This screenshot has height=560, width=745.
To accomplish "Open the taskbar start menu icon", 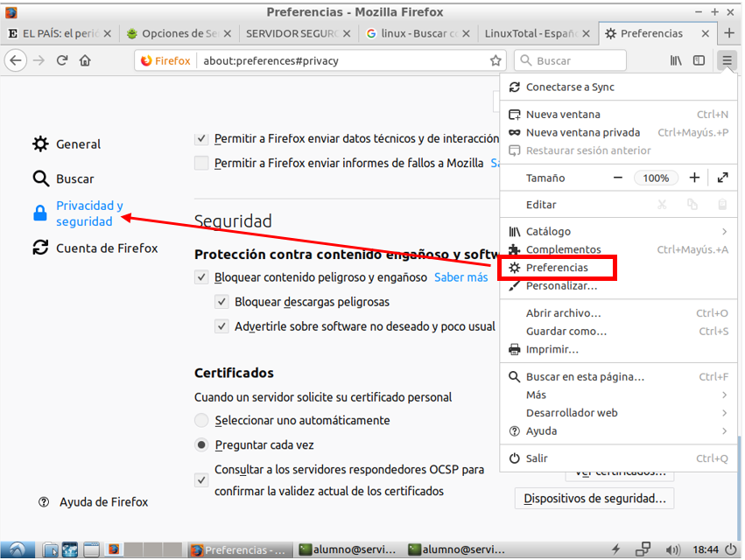I will (x=18, y=550).
